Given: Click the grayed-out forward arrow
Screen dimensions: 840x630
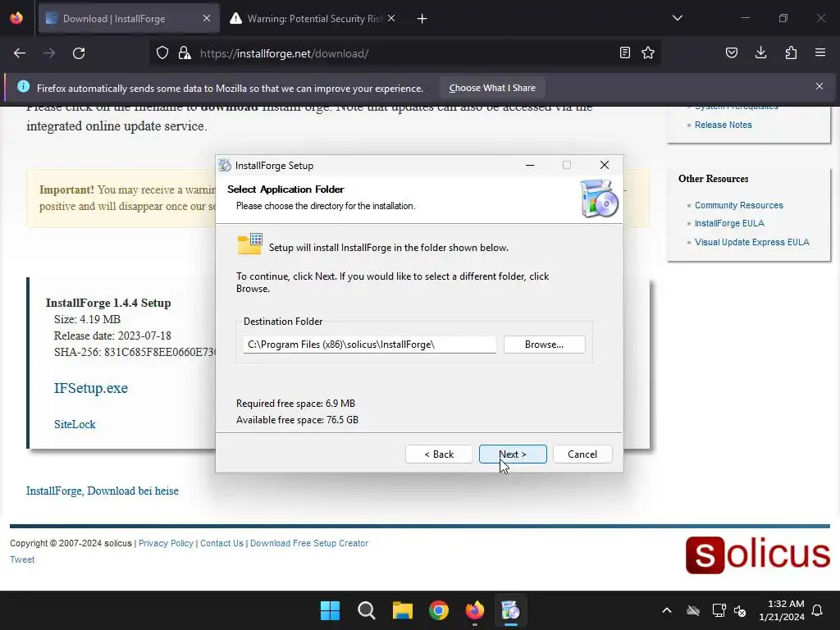Looking at the screenshot, I should tap(49, 53).
